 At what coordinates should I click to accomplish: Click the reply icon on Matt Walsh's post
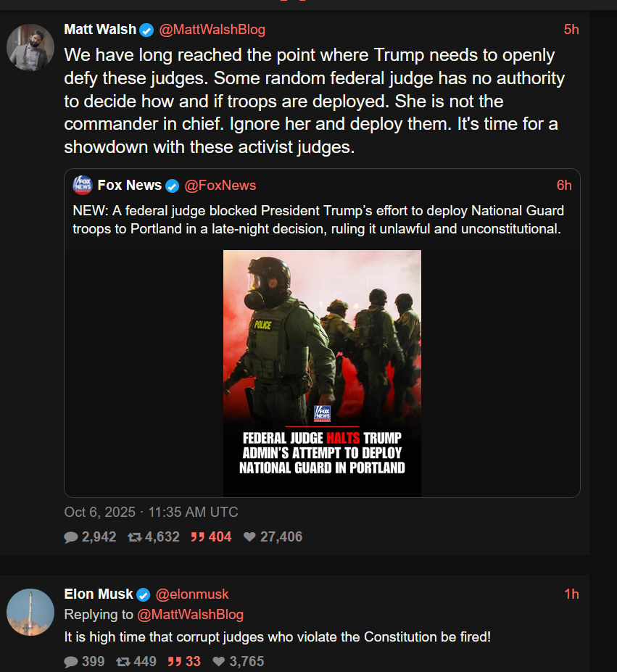71,537
